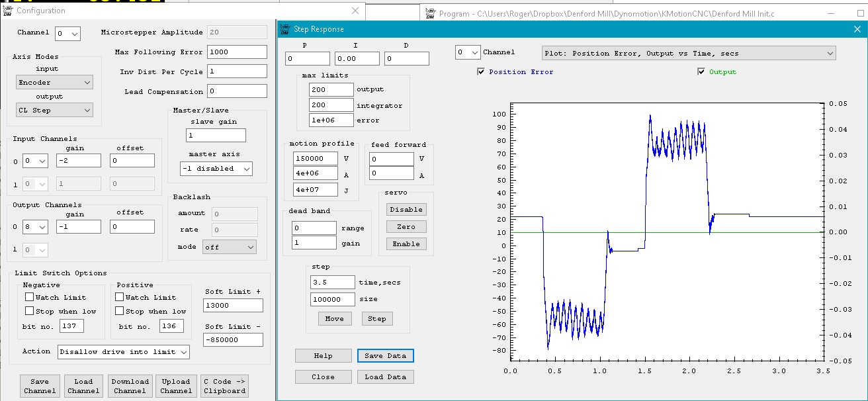This screenshot has width=868, height=401.
Task: Open the plot type dropdown
Action: (688, 53)
